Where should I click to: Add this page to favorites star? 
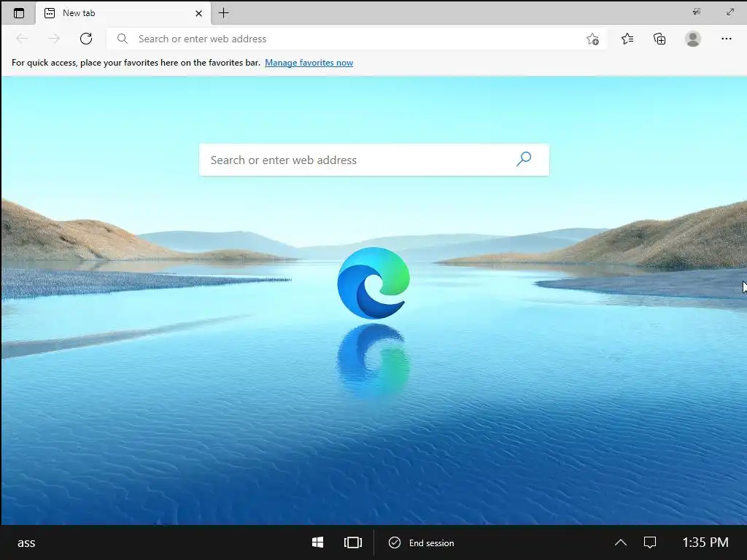tap(592, 39)
